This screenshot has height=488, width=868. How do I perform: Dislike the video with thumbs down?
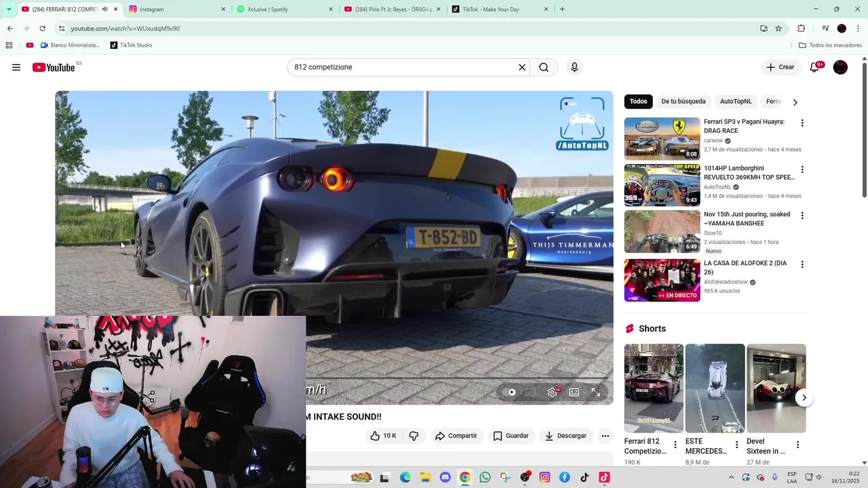click(x=414, y=436)
